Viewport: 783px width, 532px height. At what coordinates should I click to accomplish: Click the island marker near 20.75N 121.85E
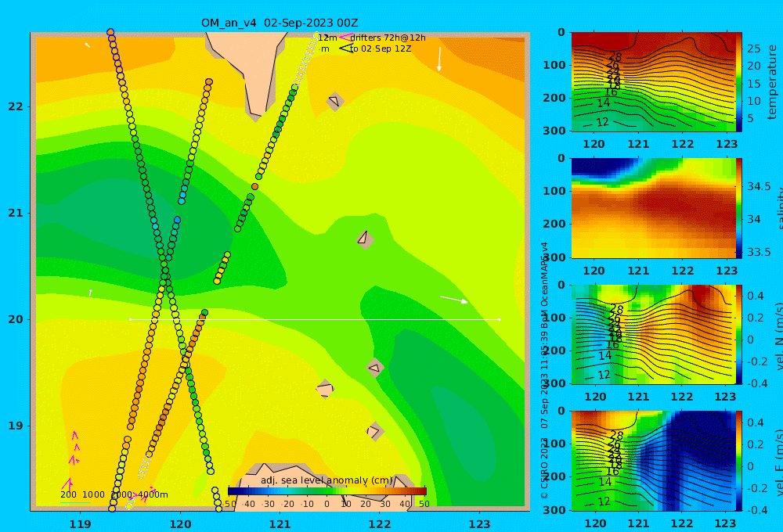point(365,239)
